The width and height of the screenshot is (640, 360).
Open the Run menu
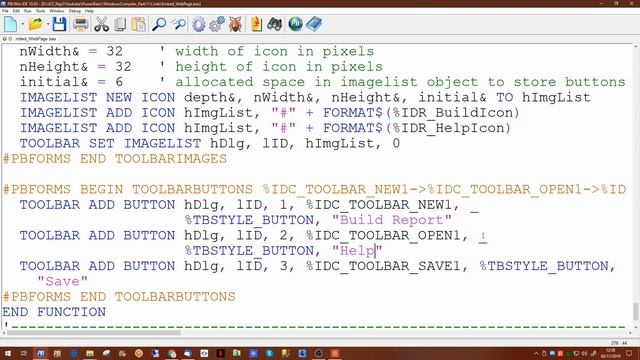coord(28,11)
